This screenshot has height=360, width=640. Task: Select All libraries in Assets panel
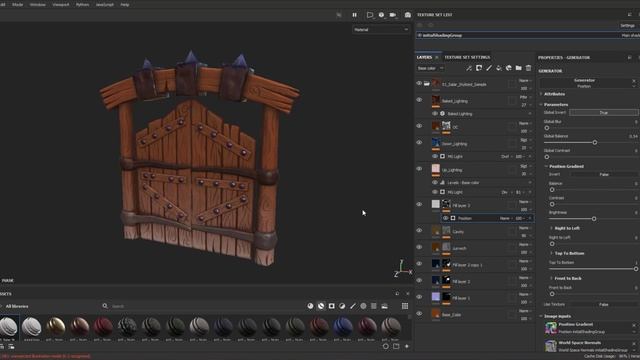(17, 306)
